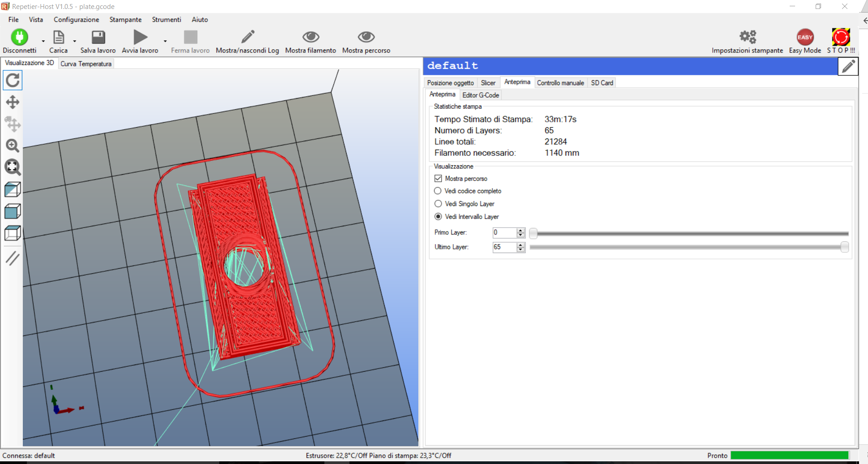Click the Disconnetti plug icon

(x=19, y=37)
